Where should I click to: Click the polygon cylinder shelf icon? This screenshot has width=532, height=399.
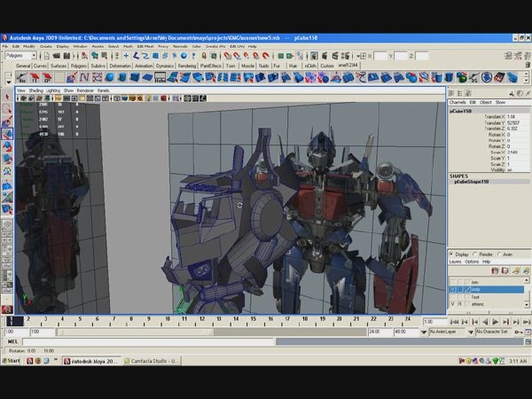122,78
